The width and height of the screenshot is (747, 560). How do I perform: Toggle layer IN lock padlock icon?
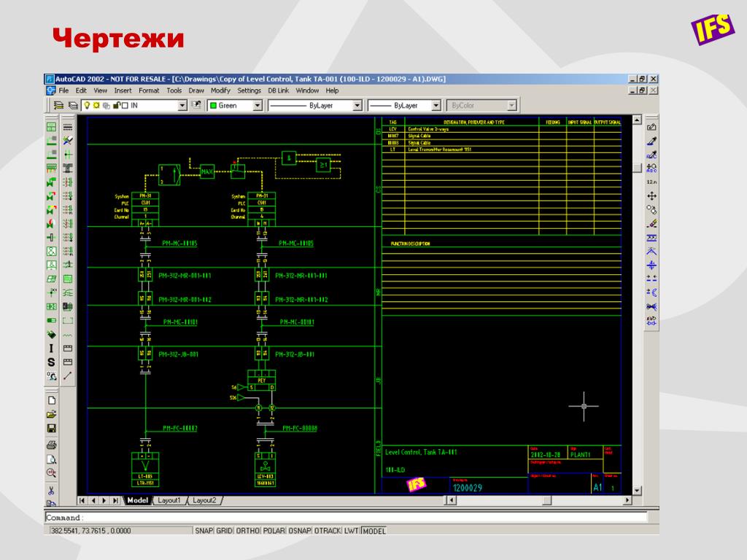(x=116, y=105)
